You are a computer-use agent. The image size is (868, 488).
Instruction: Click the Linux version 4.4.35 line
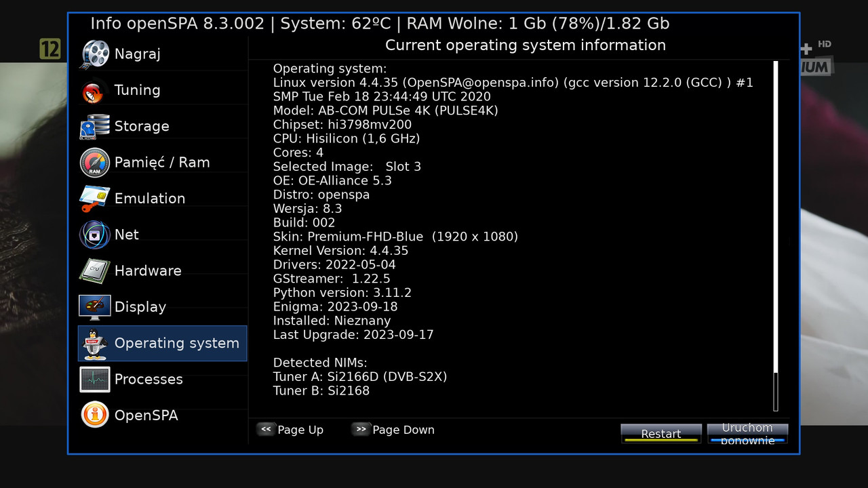[513, 83]
